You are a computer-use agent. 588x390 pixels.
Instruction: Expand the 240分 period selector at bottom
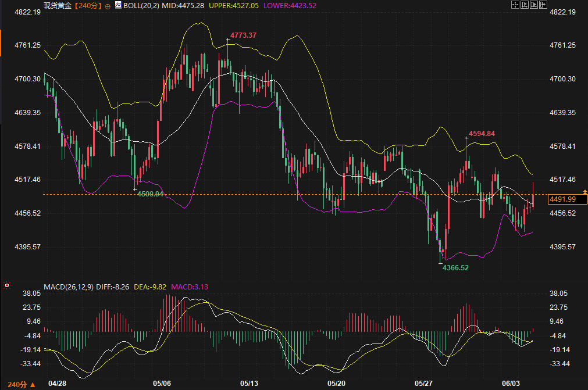pyautogui.click(x=22, y=384)
